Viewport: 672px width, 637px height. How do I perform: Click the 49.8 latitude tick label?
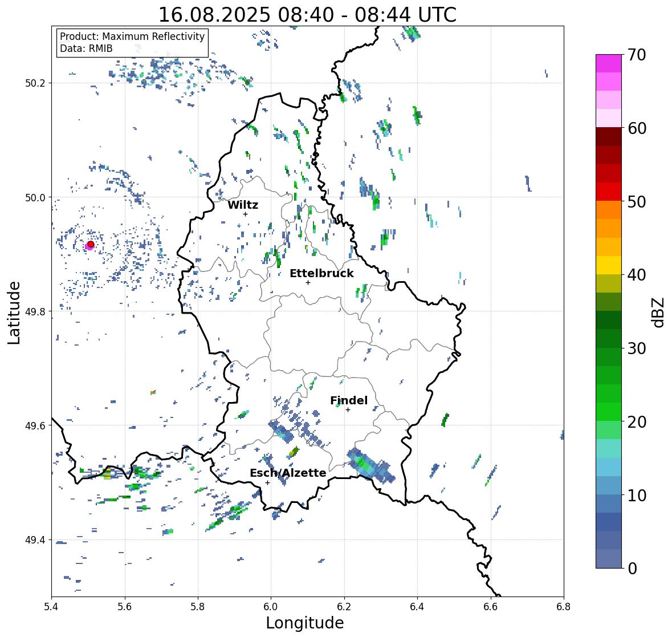35,311
